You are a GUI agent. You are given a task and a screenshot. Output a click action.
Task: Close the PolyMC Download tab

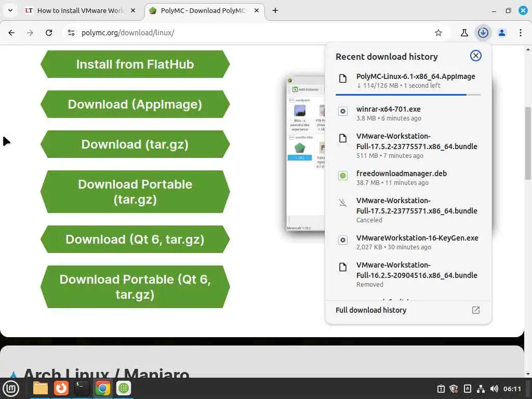click(x=257, y=10)
